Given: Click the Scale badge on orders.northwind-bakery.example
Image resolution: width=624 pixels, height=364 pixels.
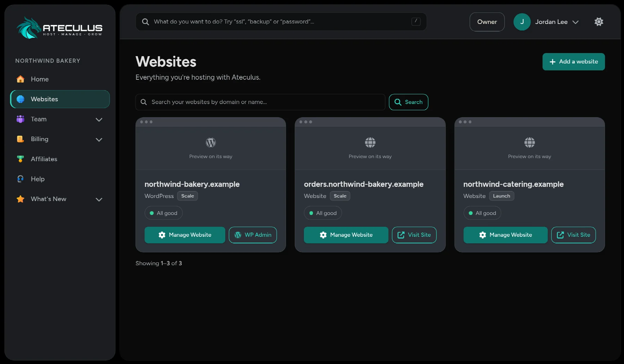Looking at the screenshot, I should point(340,196).
